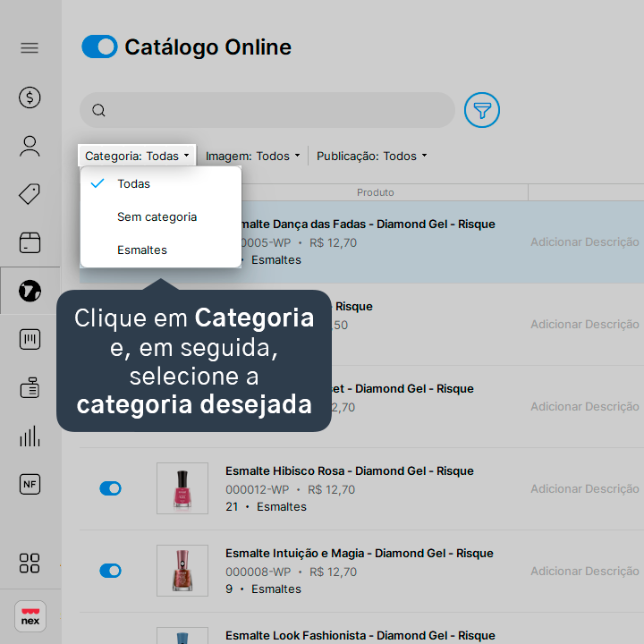Toggle publication of Esmalte Intuição e Magia

point(111,571)
